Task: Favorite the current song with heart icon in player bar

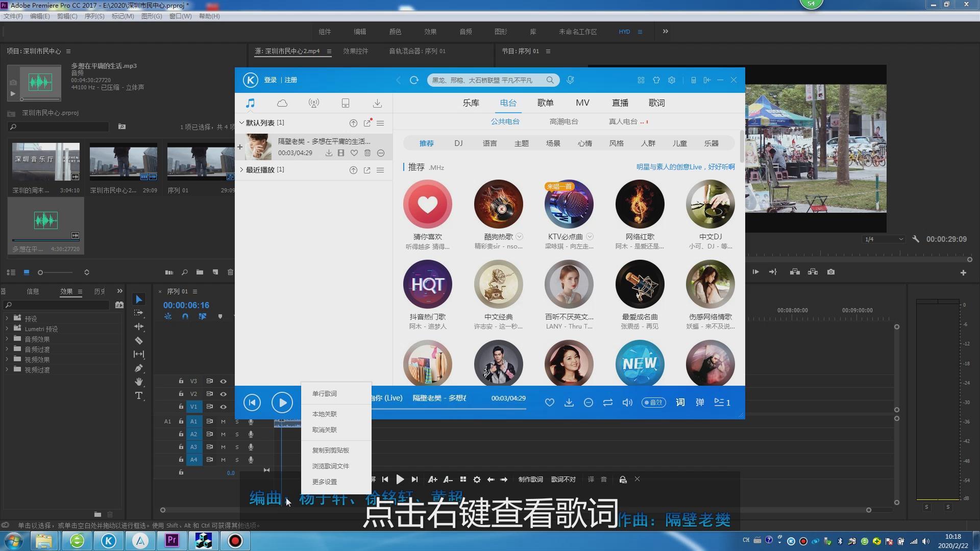Action: [550, 403]
